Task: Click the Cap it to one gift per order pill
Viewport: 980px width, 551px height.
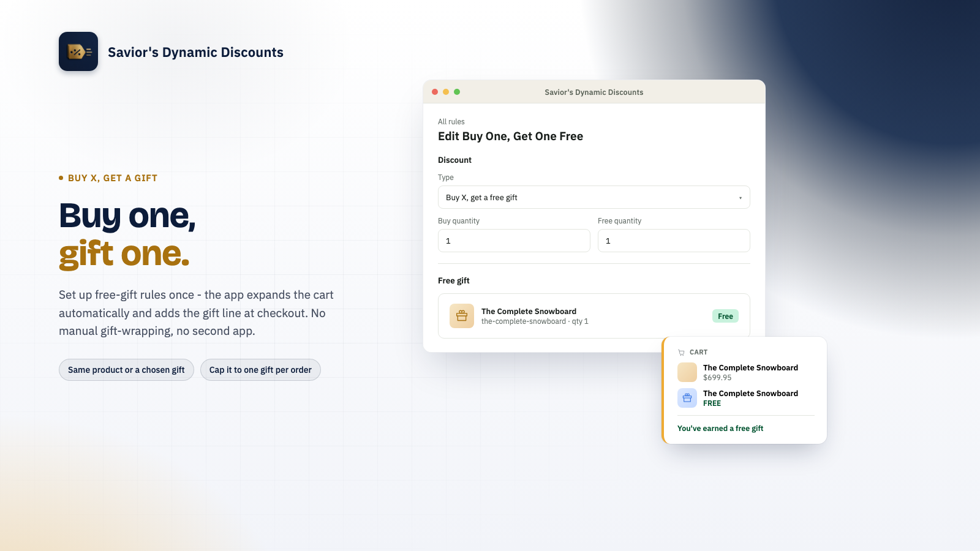Action: coord(260,370)
